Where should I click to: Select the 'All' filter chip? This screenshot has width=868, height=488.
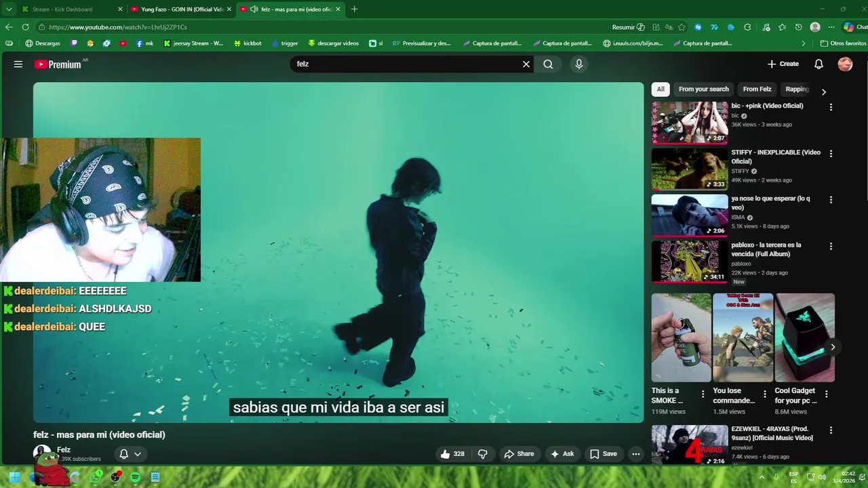660,89
